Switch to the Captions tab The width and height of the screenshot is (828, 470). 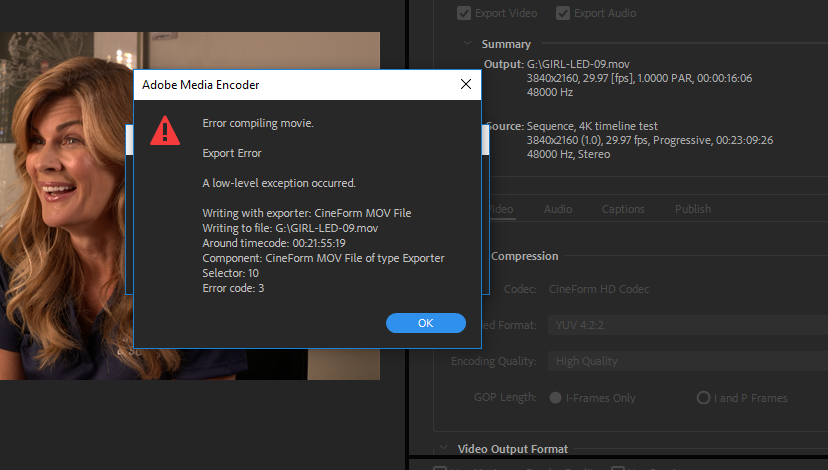click(x=623, y=209)
